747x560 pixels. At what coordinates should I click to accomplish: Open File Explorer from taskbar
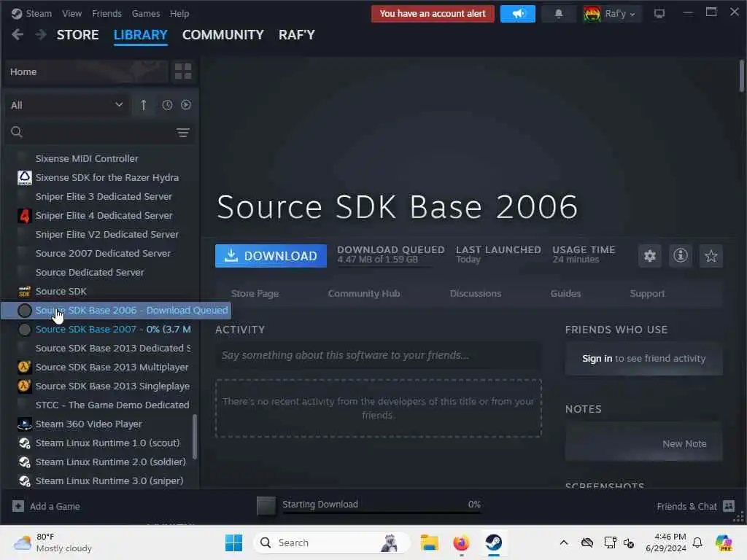coord(429,542)
